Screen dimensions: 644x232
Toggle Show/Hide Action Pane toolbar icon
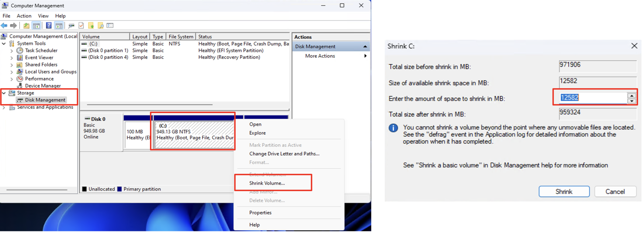click(59, 25)
